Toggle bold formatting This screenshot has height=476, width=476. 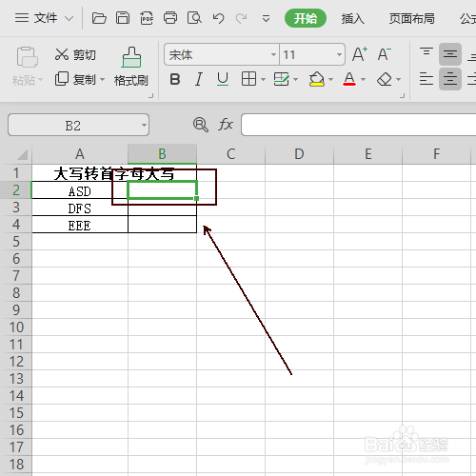pyautogui.click(x=175, y=79)
